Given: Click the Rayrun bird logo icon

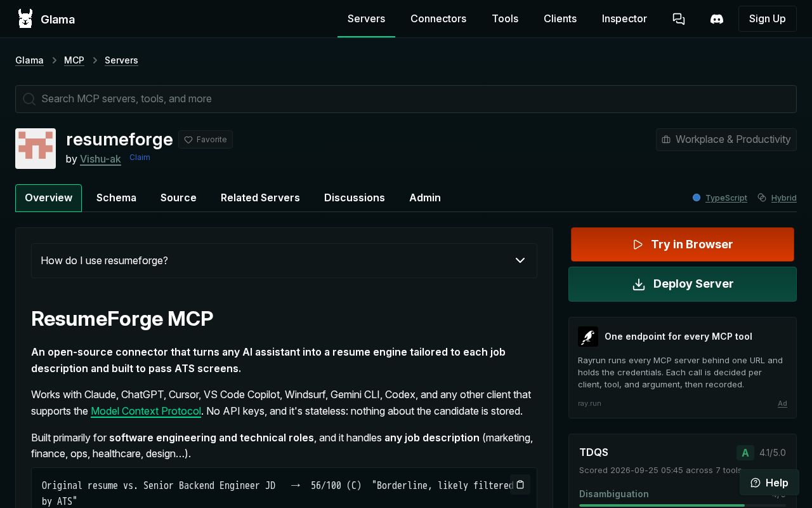Looking at the screenshot, I should pyautogui.click(x=588, y=337).
